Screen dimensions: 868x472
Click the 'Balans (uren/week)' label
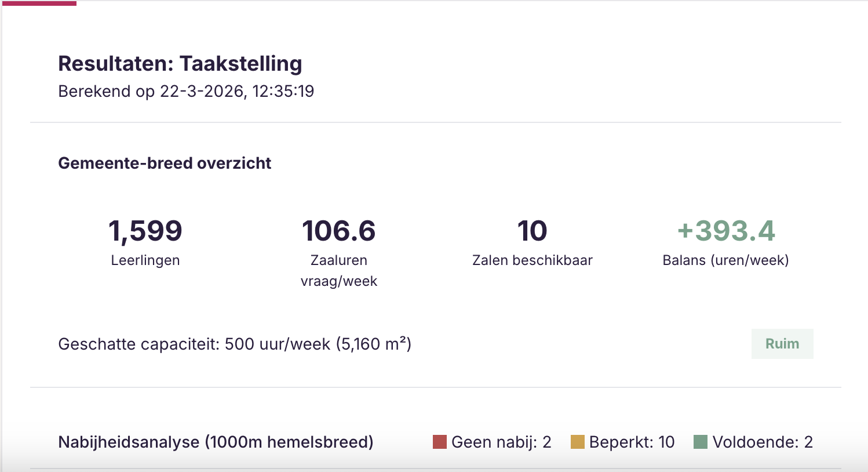[x=725, y=260]
